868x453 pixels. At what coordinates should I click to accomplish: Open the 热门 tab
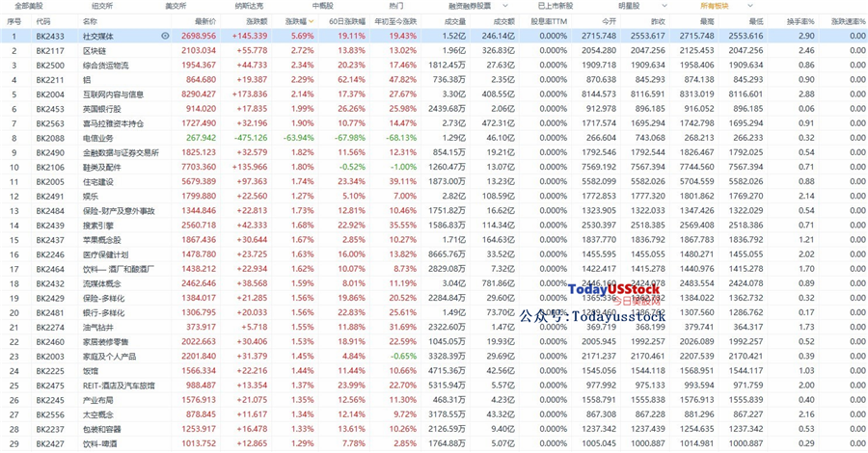(396, 6)
